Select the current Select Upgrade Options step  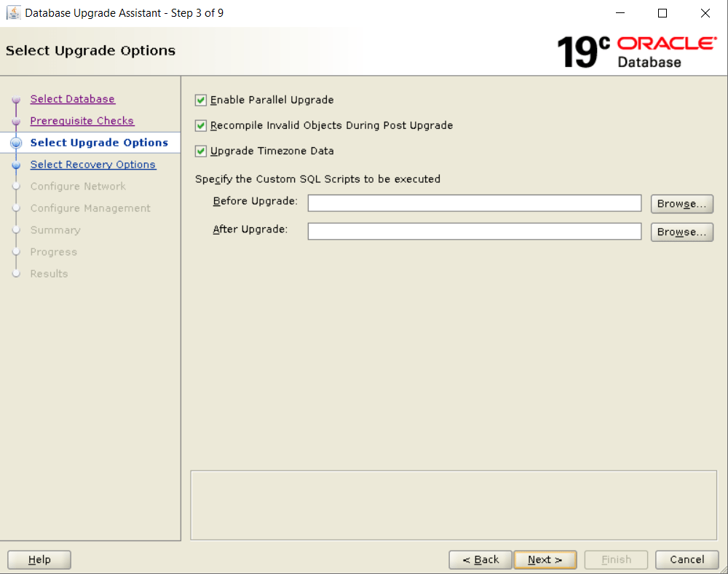pyautogui.click(x=99, y=143)
